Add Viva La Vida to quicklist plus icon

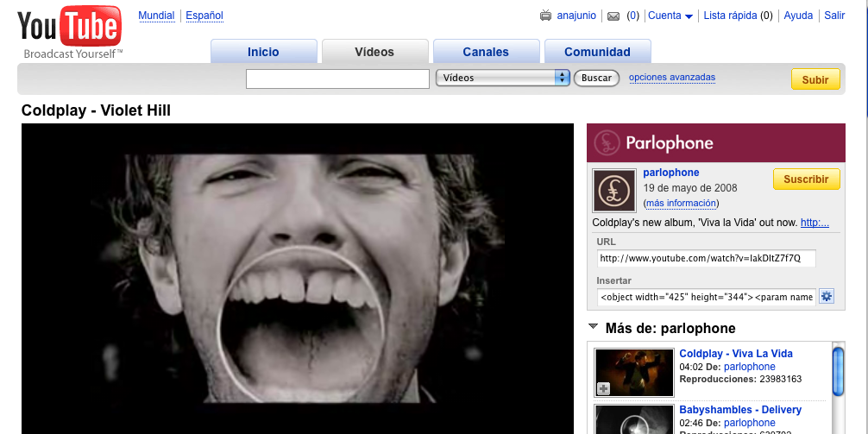click(603, 388)
